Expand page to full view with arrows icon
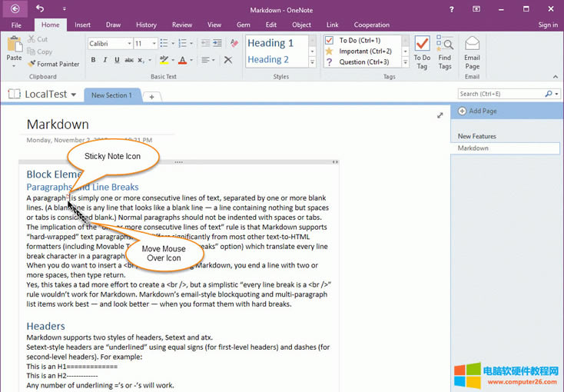This screenshot has width=564, height=392. click(440, 115)
